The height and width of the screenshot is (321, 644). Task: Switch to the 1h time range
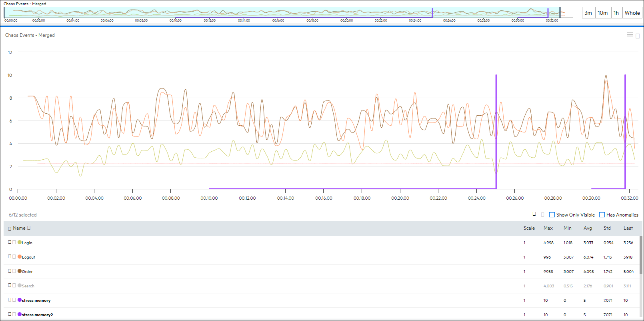(616, 13)
